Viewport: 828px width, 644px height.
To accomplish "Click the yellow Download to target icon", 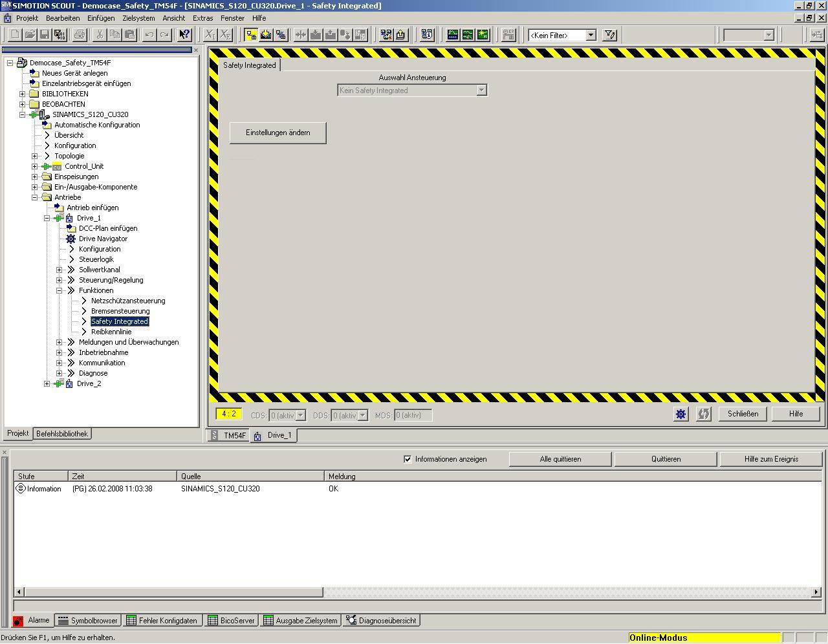I will tap(266, 35).
